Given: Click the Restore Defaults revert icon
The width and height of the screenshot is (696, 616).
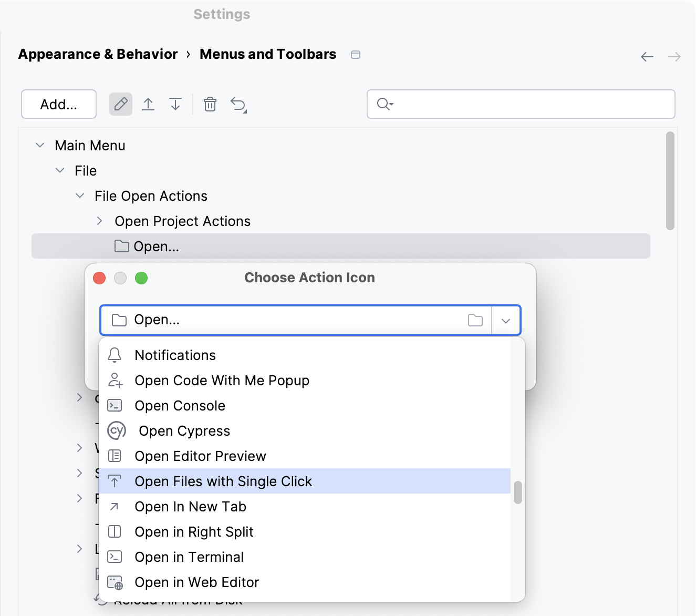Looking at the screenshot, I should 238,104.
